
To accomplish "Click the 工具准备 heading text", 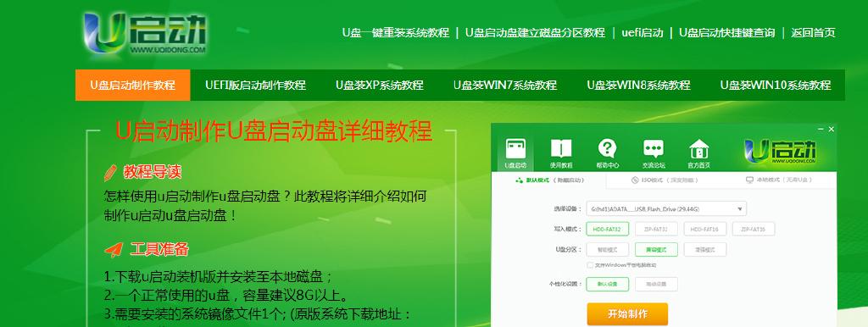I will (159, 250).
